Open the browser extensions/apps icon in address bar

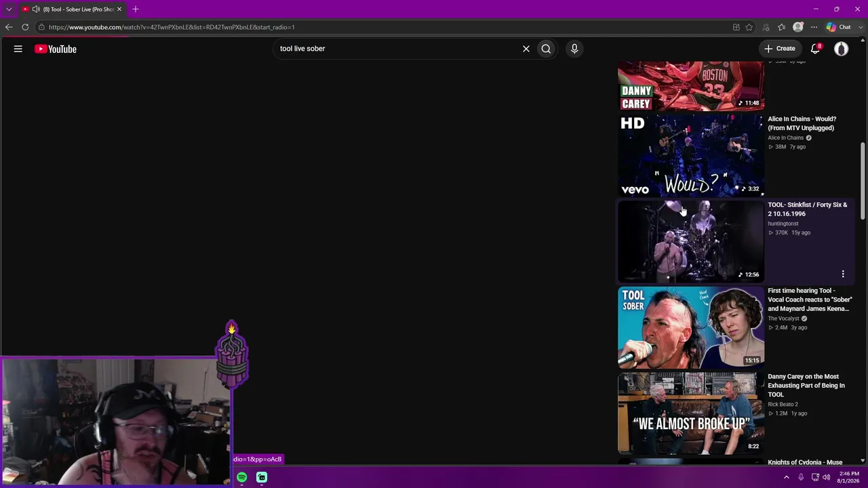click(x=736, y=27)
